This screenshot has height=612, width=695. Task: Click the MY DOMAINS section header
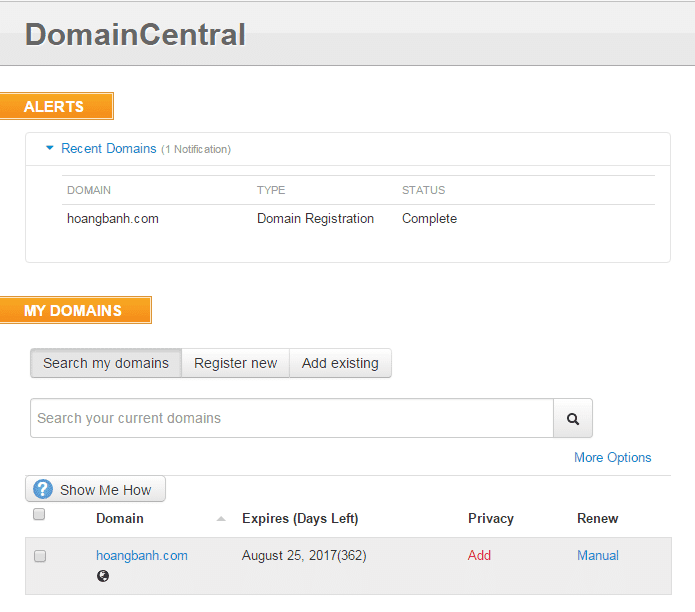[75, 310]
